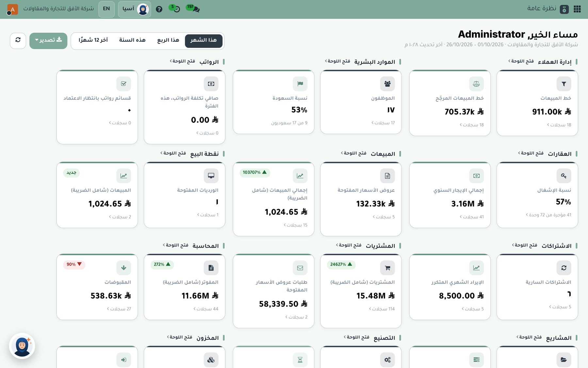The height and width of the screenshot is (368, 588).
Task: Click the refresh dashboard button
Action: tap(18, 41)
